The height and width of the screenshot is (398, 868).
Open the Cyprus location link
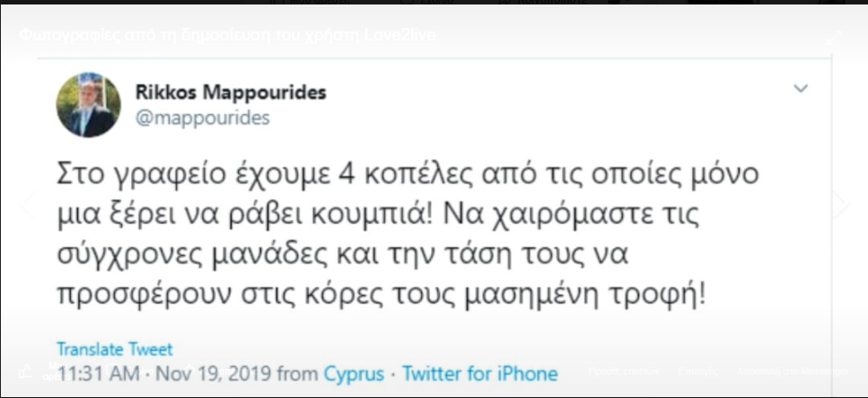coord(354,374)
